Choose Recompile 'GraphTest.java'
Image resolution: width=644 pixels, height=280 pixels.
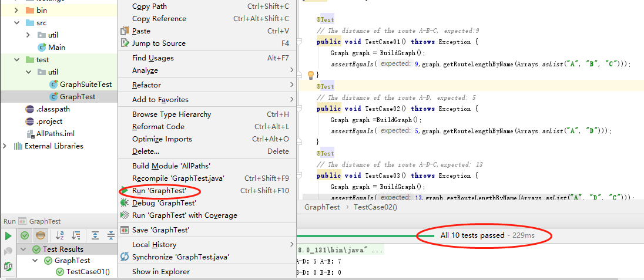coord(207,178)
